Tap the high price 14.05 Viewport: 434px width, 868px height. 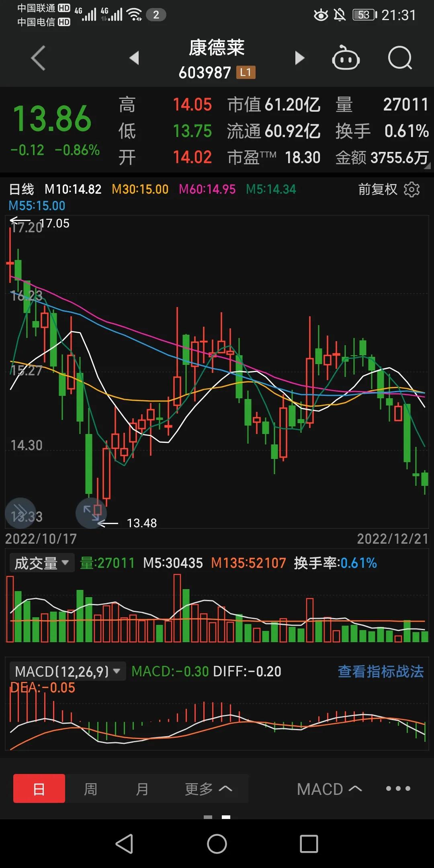192,104
